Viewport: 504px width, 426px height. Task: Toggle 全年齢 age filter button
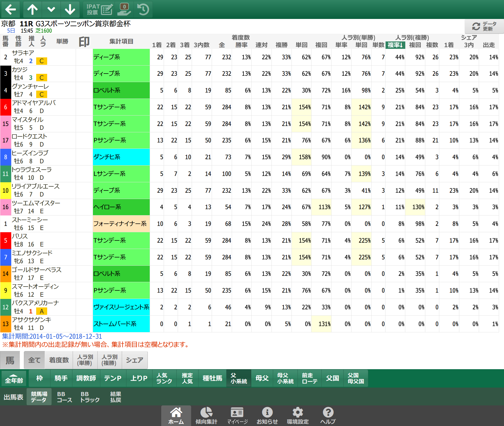14,378
